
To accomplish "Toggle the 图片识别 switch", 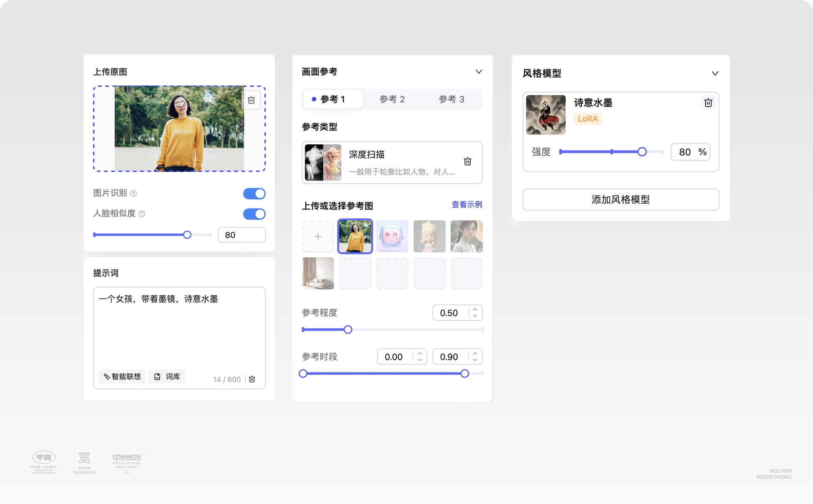I will coord(254,193).
